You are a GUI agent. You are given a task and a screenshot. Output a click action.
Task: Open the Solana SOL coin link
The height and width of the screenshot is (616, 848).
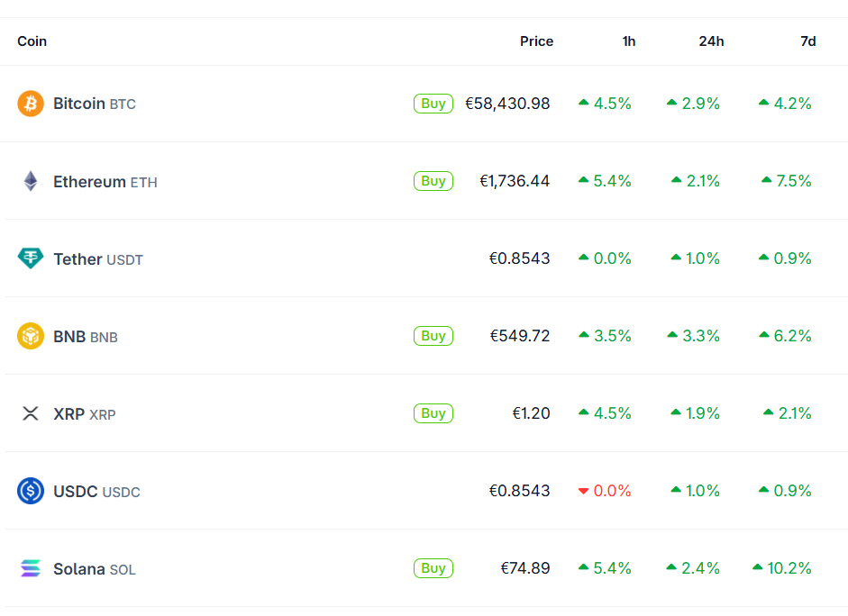point(94,569)
